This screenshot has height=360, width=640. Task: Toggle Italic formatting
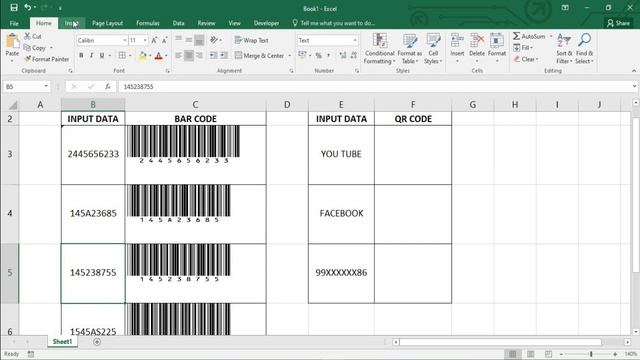click(x=91, y=55)
